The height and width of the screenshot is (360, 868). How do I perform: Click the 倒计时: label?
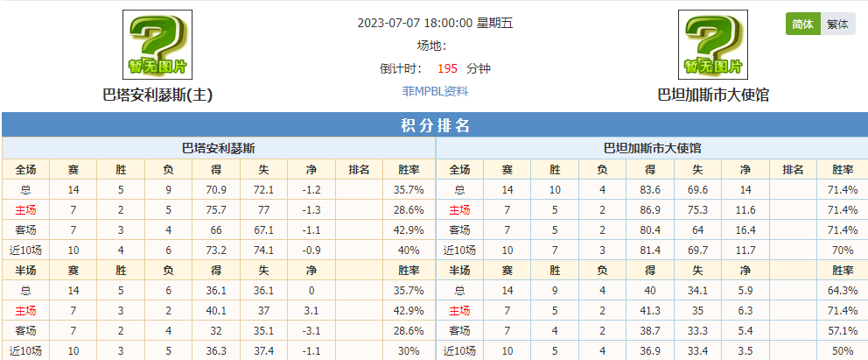401,68
